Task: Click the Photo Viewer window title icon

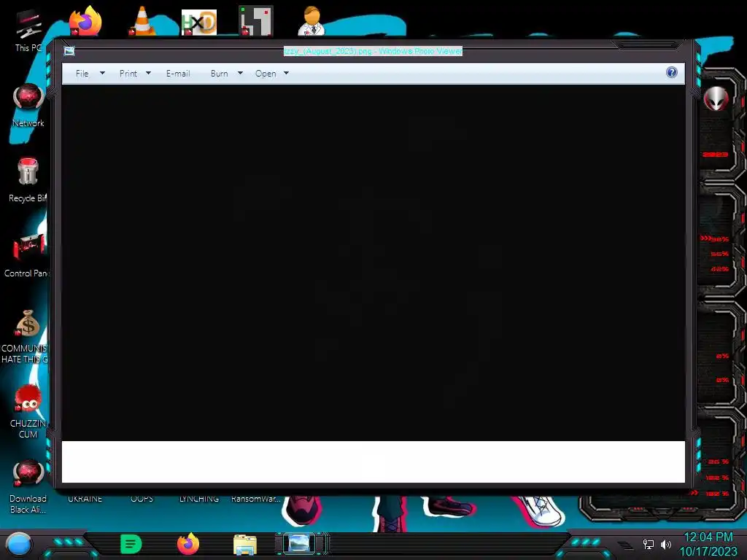Action: tap(69, 51)
